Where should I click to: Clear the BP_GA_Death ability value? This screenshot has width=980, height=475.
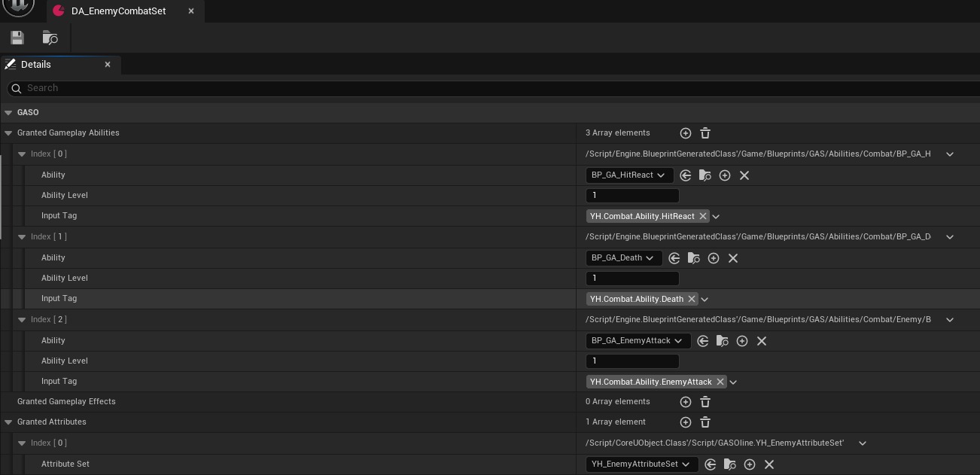pos(733,258)
